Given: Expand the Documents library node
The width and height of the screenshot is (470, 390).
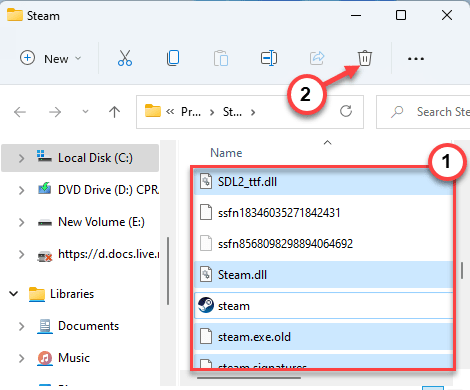Looking at the screenshot, I should tap(21, 326).
